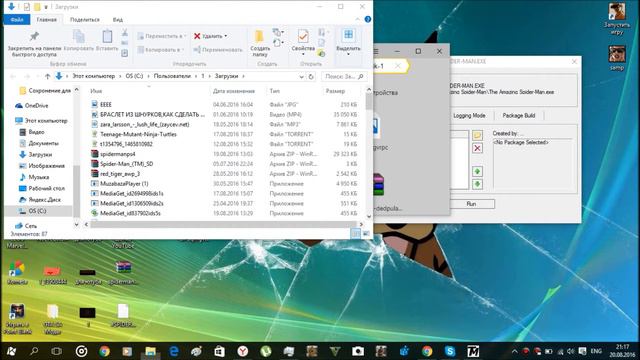Open taskbar search magnifier

tap(34, 351)
